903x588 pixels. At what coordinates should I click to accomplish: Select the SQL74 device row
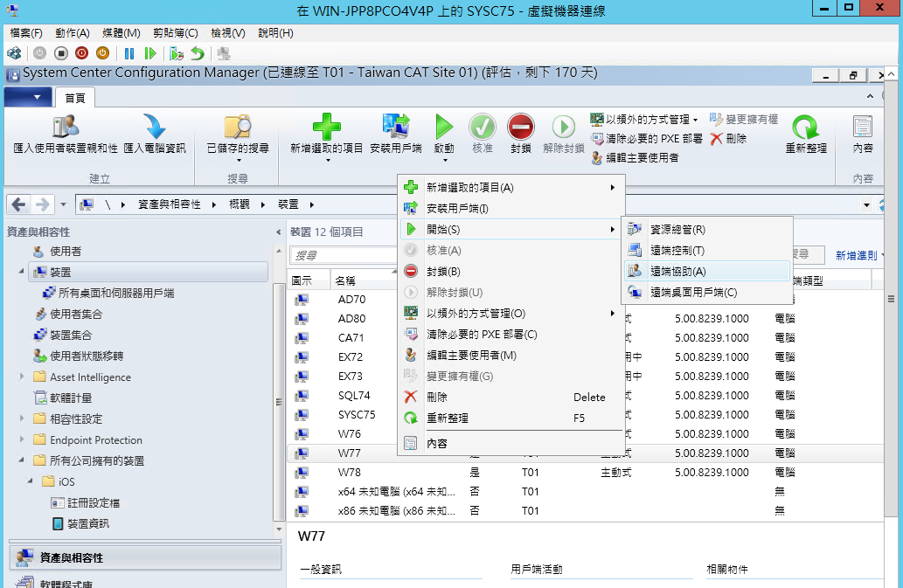585,395
